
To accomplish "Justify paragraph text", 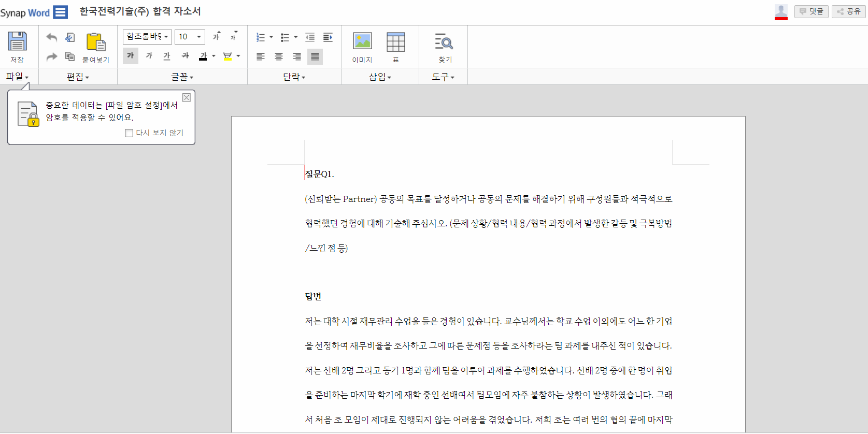I will point(315,56).
